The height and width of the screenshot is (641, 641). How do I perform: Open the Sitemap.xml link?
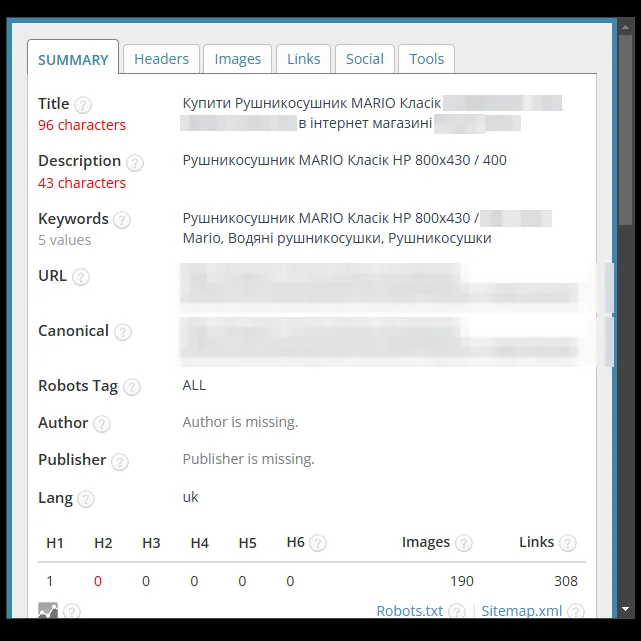click(521, 611)
